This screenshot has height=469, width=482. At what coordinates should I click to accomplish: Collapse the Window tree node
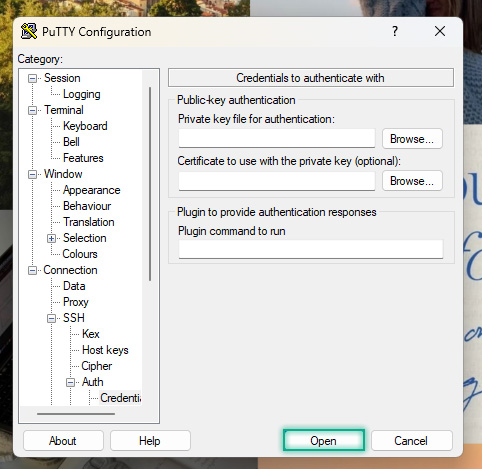[x=32, y=174]
